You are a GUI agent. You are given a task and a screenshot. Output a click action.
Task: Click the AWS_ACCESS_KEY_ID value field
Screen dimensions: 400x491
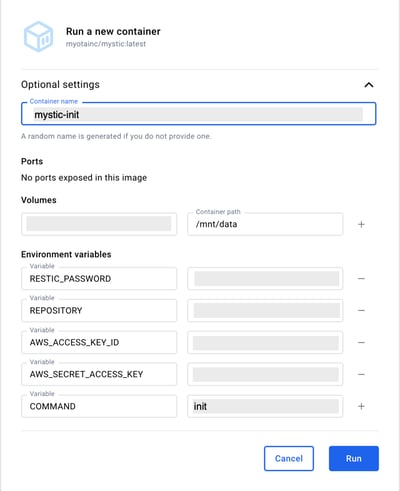[x=265, y=343]
